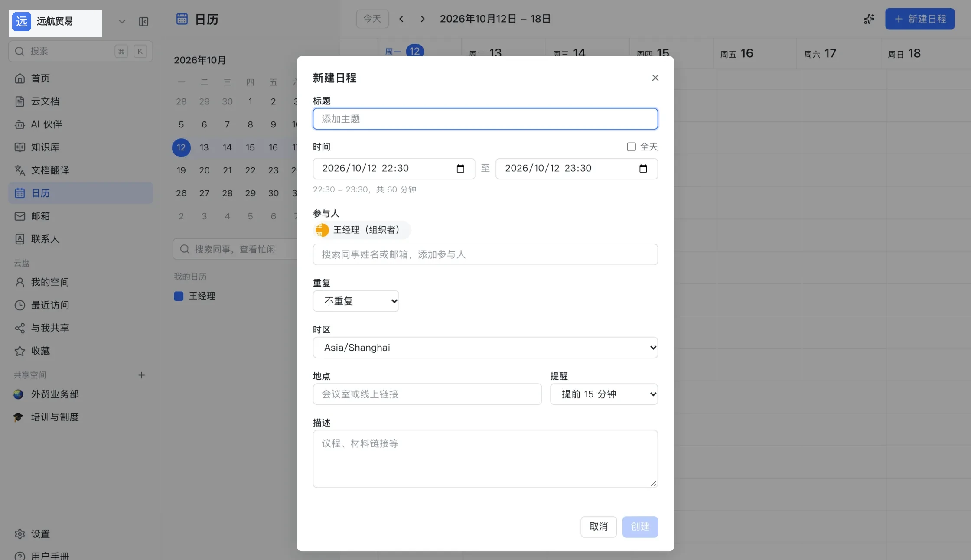Screen dimensions: 971x560
Task: Click the 设置 gear icon
Action: click(x=20, y=534)
